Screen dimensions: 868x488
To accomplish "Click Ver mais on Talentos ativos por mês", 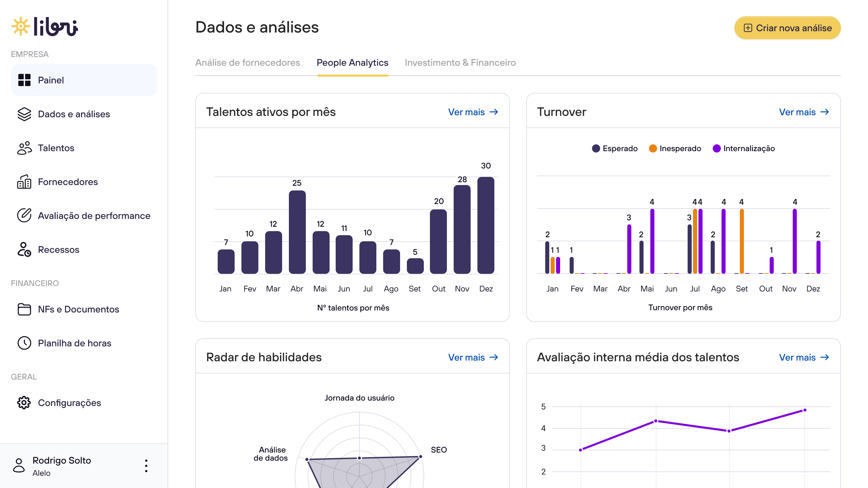I will (473, 112).
